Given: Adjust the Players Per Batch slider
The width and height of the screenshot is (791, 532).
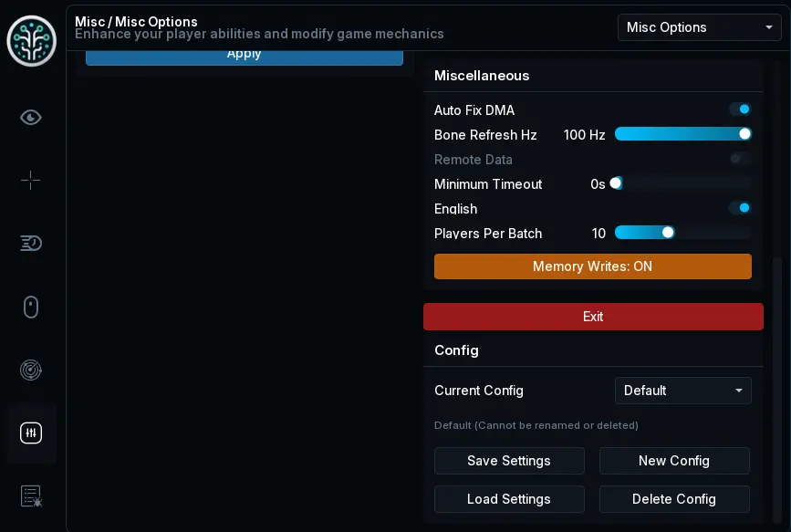Looking at the screenshot, I should (683, 233).
